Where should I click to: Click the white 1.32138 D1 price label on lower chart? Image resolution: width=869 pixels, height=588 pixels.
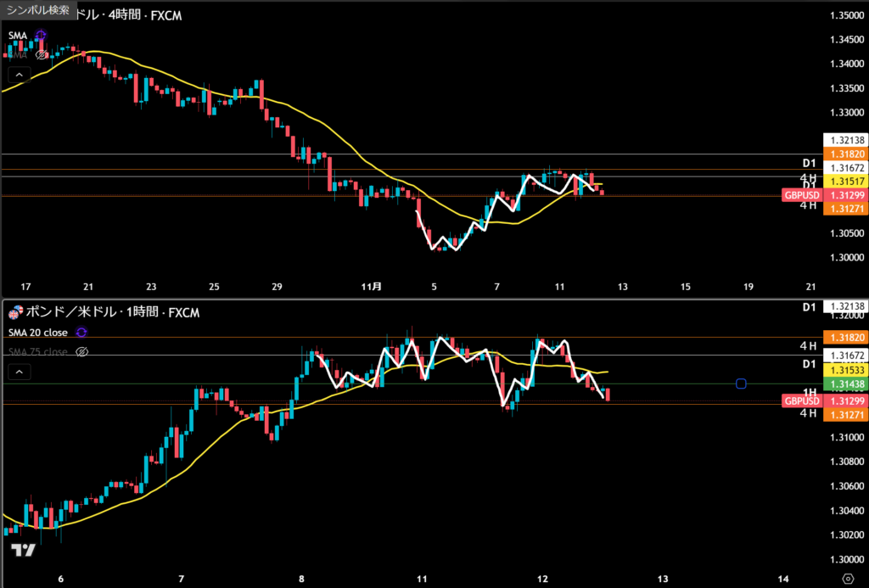click(x=845, y=305)
